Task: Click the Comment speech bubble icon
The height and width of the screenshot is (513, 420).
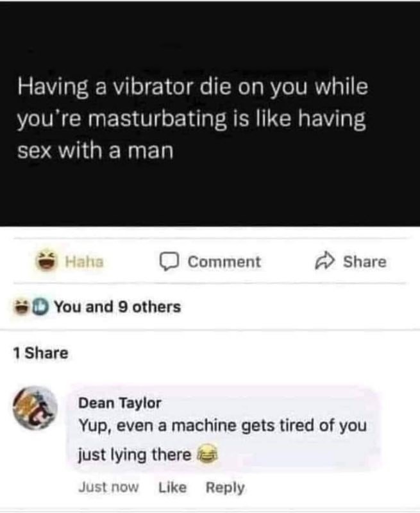Action: click(169, 262)
